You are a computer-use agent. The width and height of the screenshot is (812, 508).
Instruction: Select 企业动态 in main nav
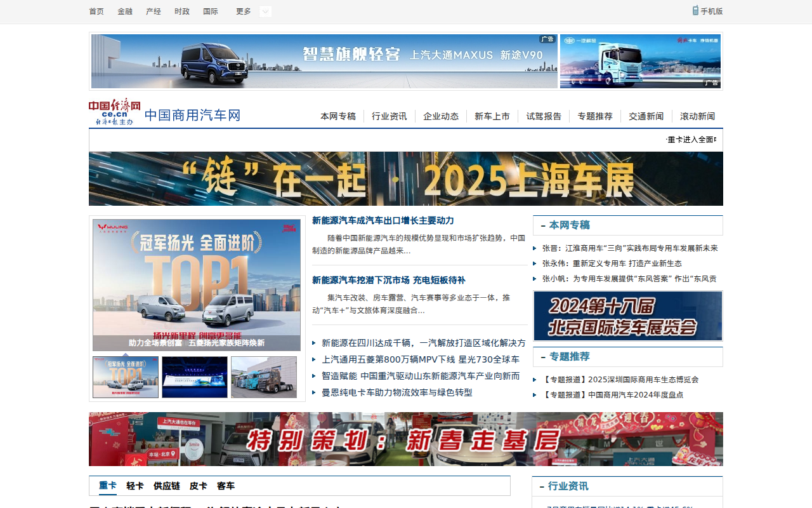441,116
